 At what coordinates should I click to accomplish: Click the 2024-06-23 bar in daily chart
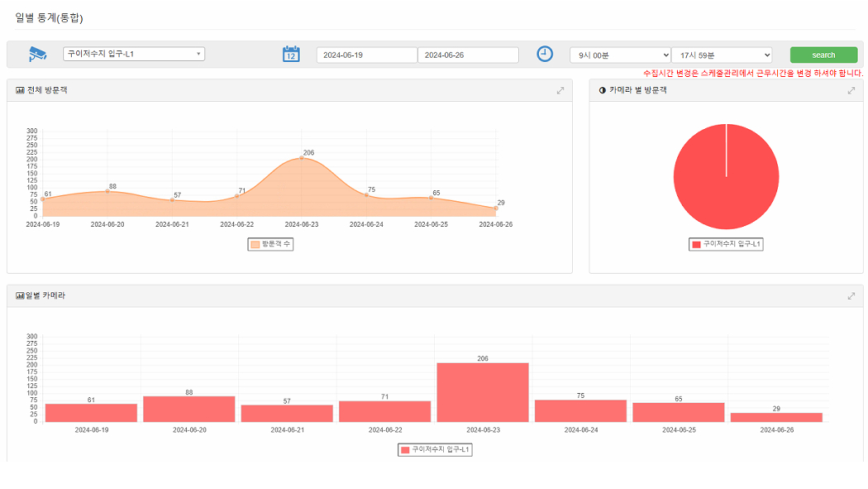point(483,392)
